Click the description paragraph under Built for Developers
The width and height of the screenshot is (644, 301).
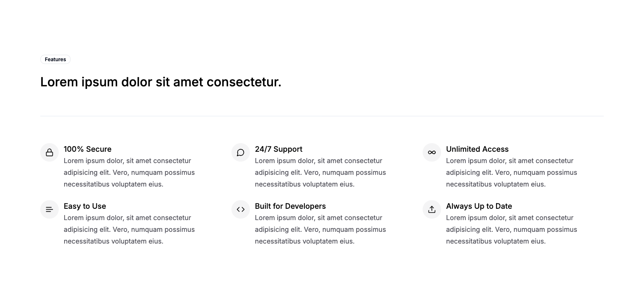[x=320, y=229]
